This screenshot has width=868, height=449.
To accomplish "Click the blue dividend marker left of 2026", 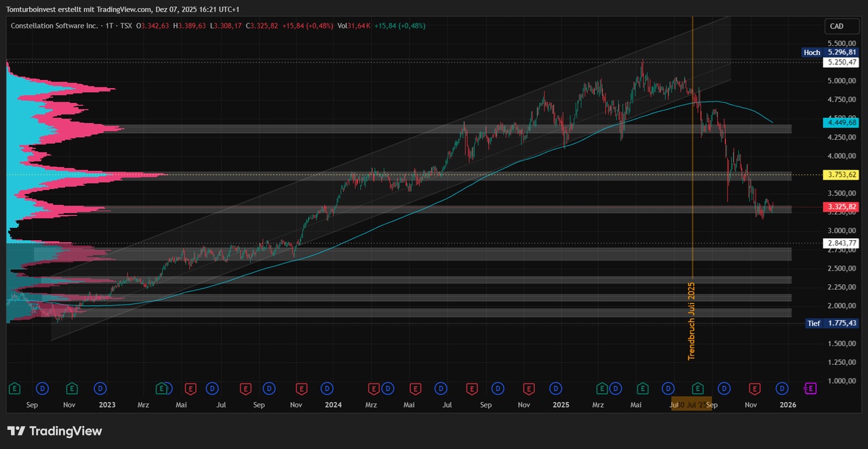I will pyautogui.click(x=782, y=389).
